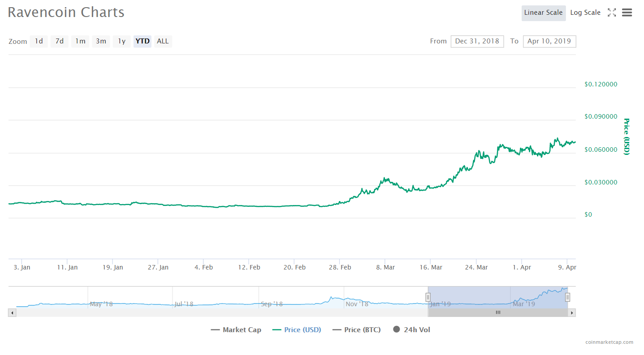Image resolution: width=644 pixels, height=355 pixels.
Task: Click the Ravencoin Charts title
Action: click(66, 12)
